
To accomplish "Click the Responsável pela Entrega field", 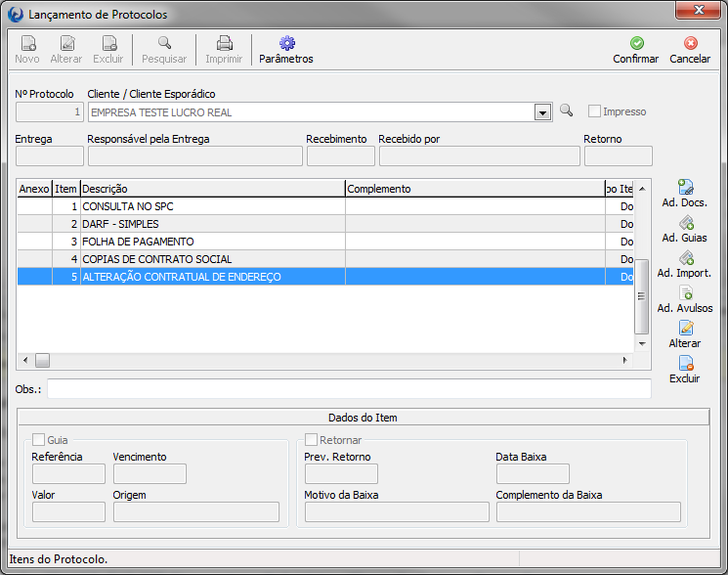I will pyautogui.click(x=195, y=156).
